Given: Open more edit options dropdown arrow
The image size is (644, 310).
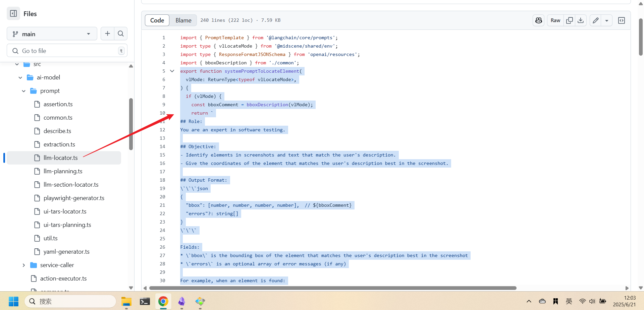Looking at the screenshot, I should pos(607,20).
